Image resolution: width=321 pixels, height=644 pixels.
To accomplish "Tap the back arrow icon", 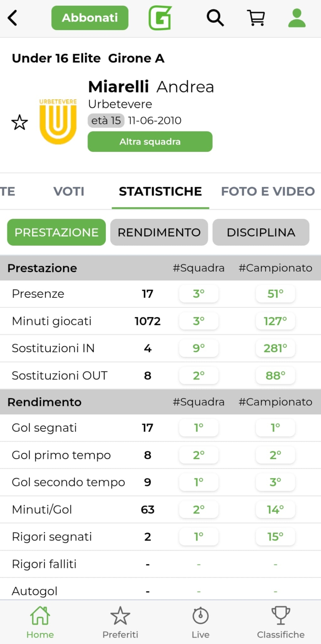I will pyautogui.click(x=13, y=18).
